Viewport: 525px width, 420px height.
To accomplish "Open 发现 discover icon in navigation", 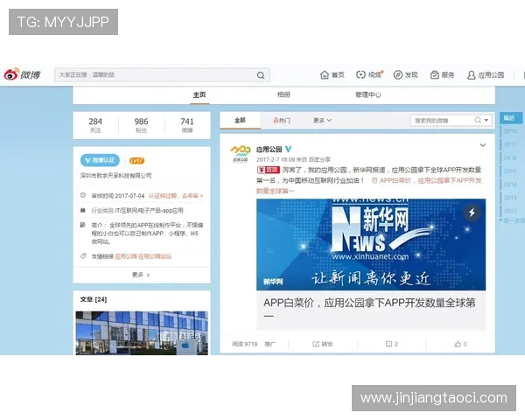I will coord(398,74).
